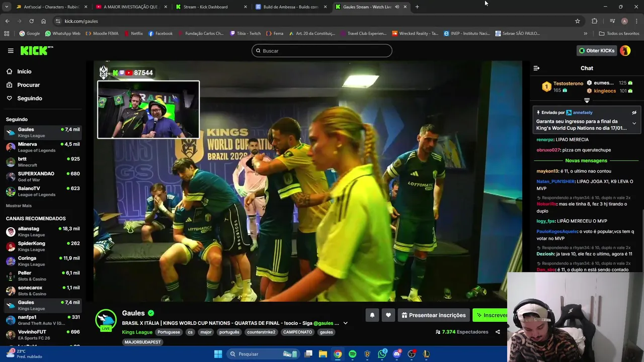Open brtt Minecraft channel

coord(43,162)
